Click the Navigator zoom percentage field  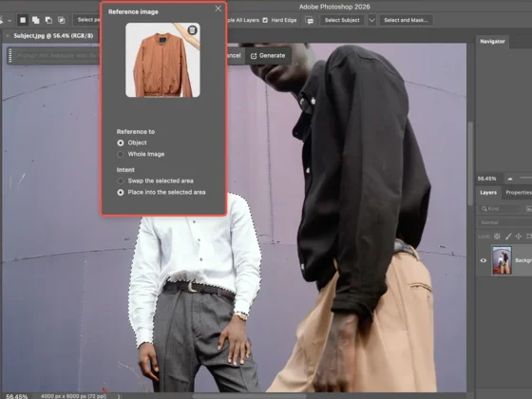pyautogui.click(x=486, y=179)
